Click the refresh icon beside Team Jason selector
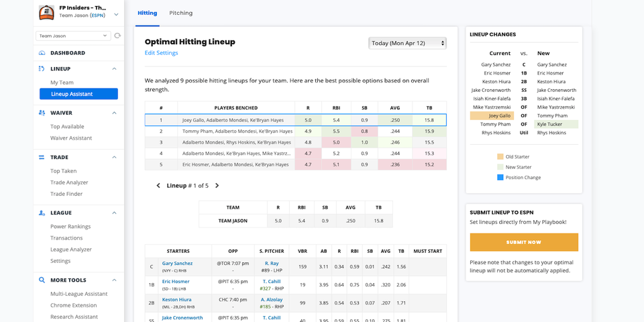Image resolution: width=644 pixels, height=322 pixels. (117, 36)
